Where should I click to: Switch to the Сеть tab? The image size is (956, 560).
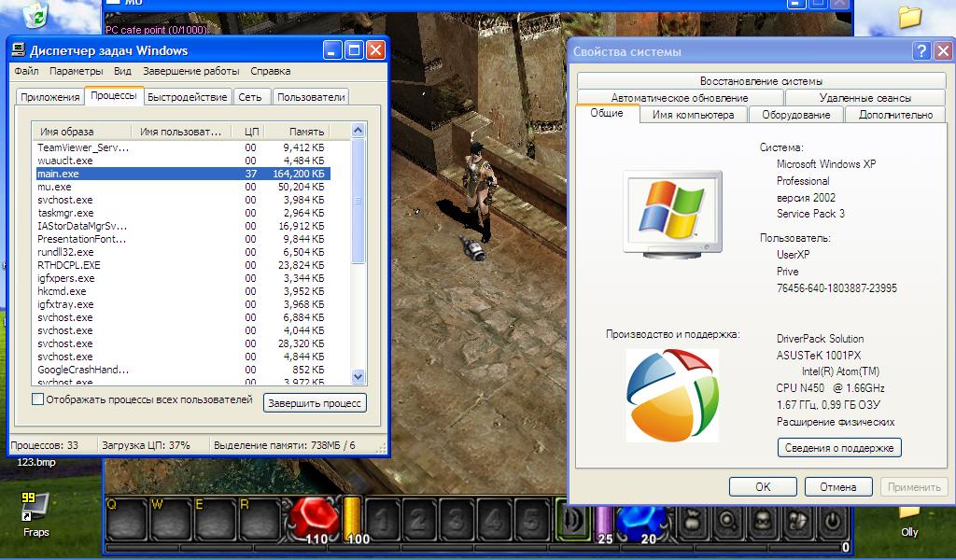pos(250,97)
